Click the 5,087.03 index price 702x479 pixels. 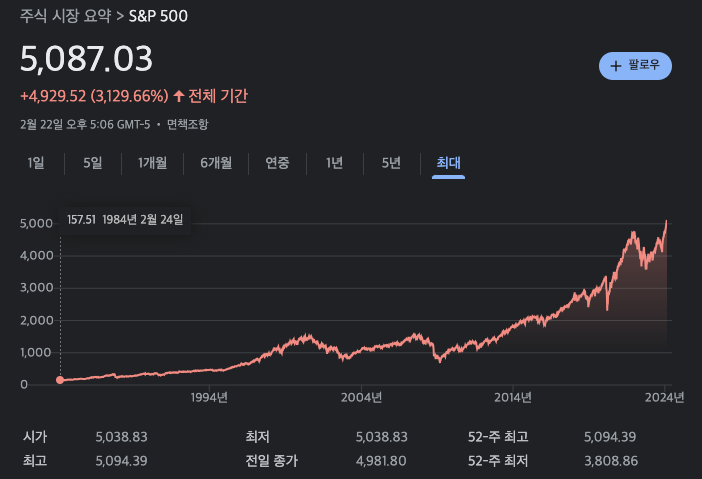[x=86, y=59]
